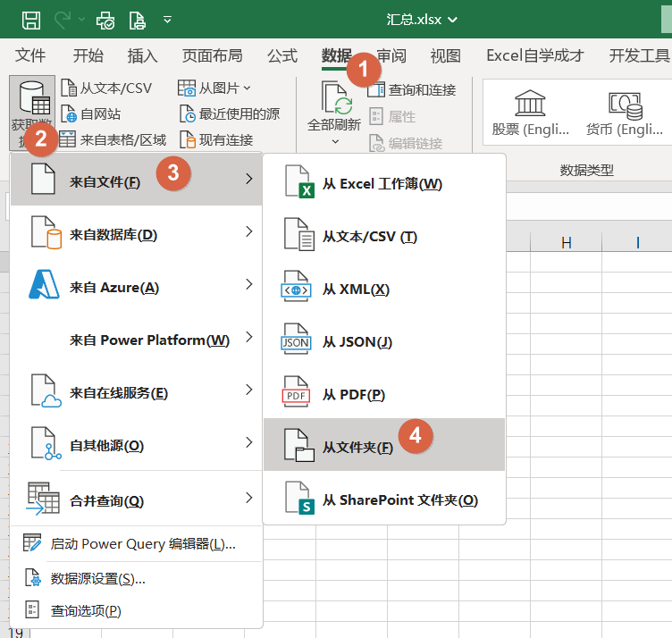Select the 货币 (English) data type
672x638 pixels.
click(x=625, y=113)
